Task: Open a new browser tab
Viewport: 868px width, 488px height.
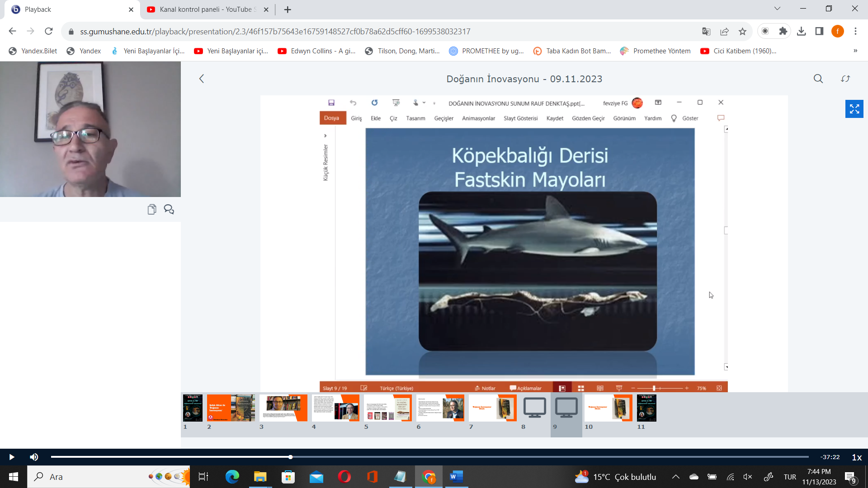Action: [x=288, y=9]
